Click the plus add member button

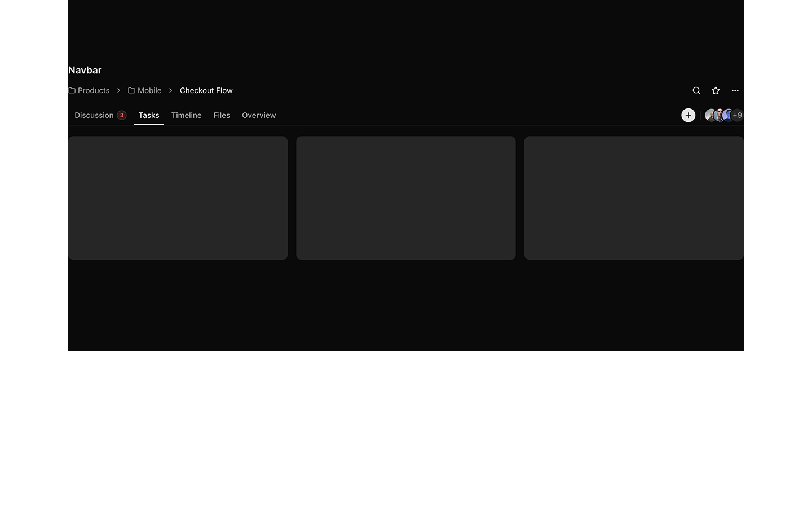click(688, 115)
